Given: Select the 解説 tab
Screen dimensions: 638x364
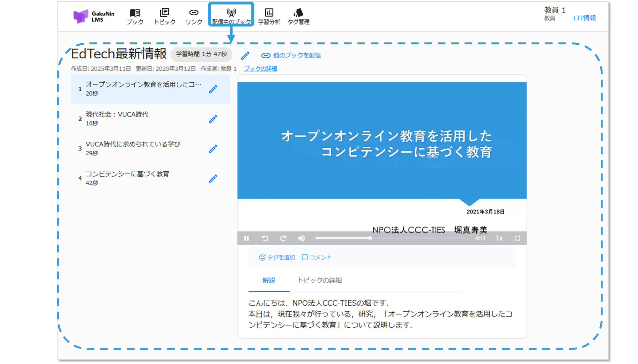Looking at the screenshot, I should point(269,280).
